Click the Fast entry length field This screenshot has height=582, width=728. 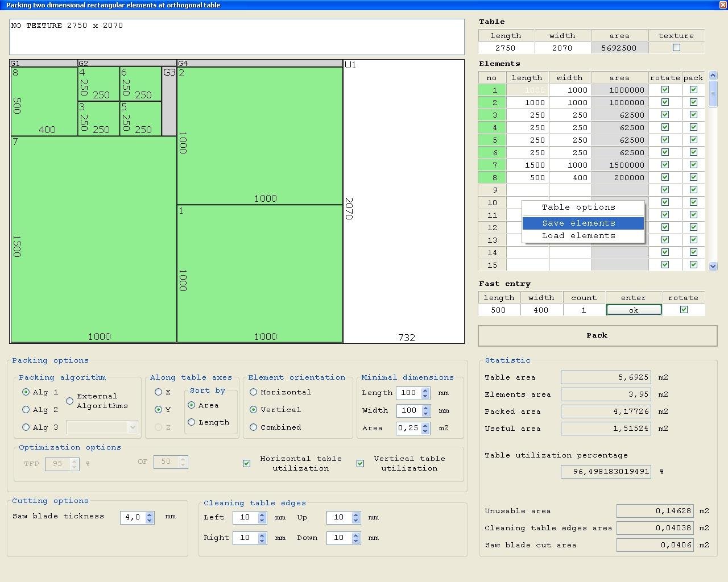499,310
